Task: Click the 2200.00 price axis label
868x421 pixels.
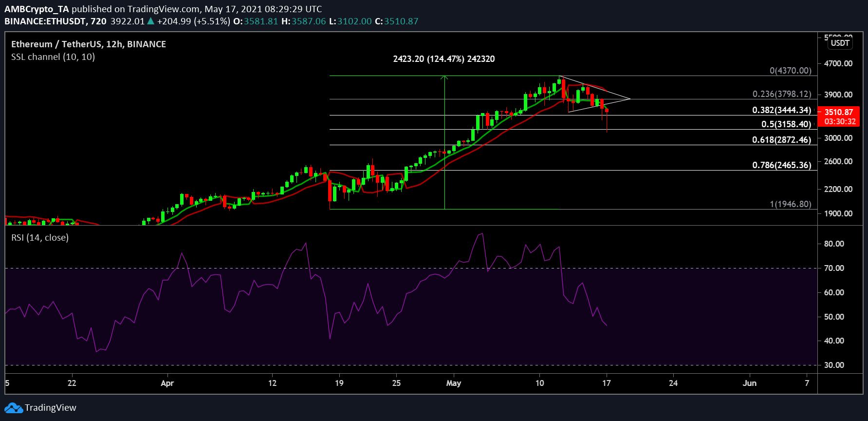Action: point(838,189)
